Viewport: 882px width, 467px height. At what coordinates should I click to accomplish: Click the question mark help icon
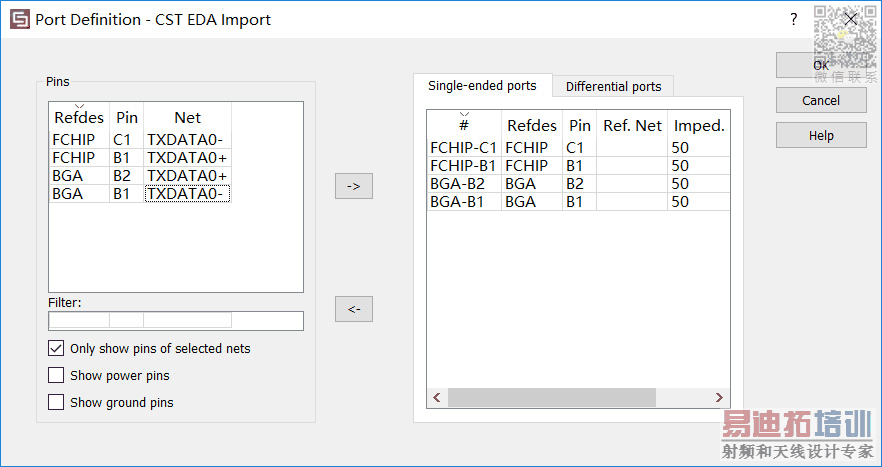tap(793, 19)
